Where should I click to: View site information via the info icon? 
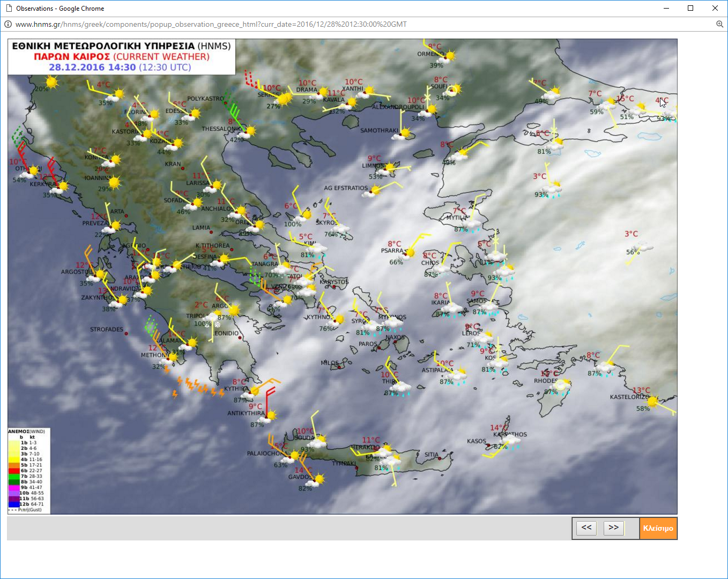point(8,24)
